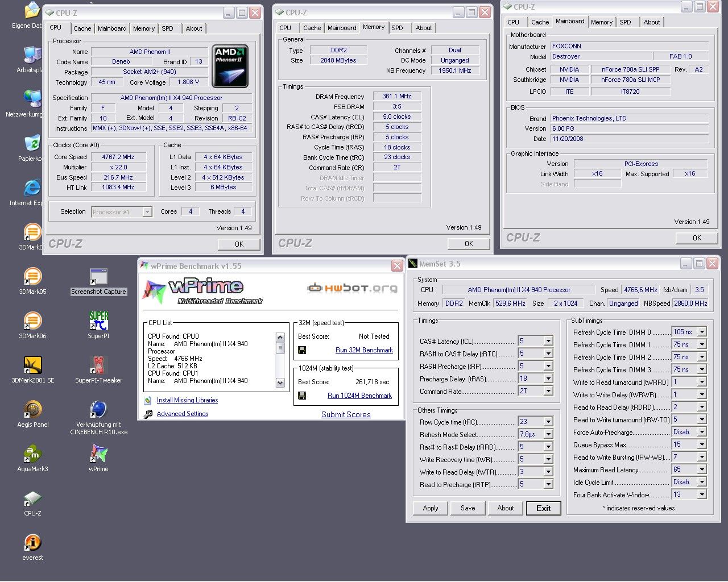Click the save icon beside Run 32M Benchmark
The height and width of the screenshot is (582, 728).
click(302, 350)
